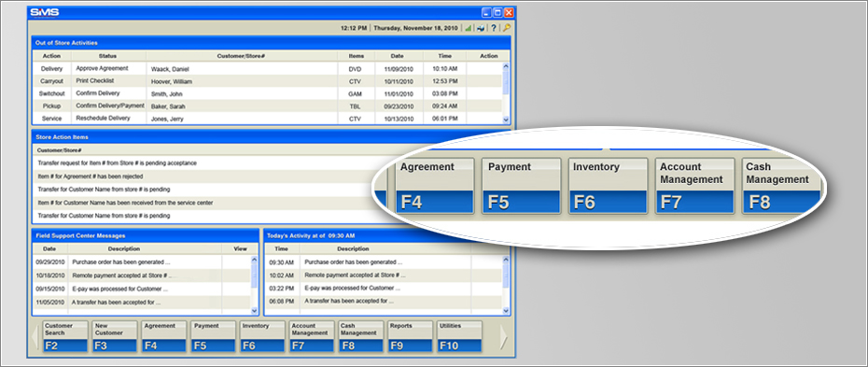Click the GAM item cell
Screen dimensions: 868x367
pyautogui.click(x=355, y=94)
